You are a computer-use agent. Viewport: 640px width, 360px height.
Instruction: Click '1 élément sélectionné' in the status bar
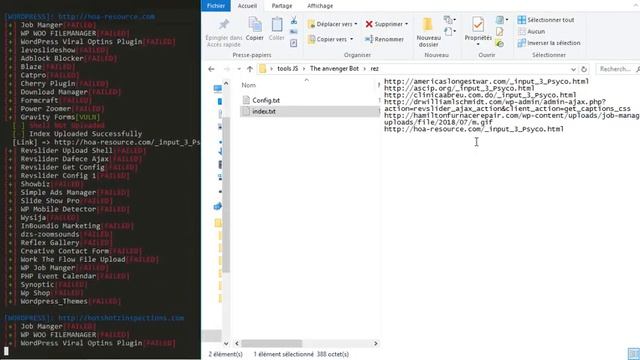click(x=284, y=354)
